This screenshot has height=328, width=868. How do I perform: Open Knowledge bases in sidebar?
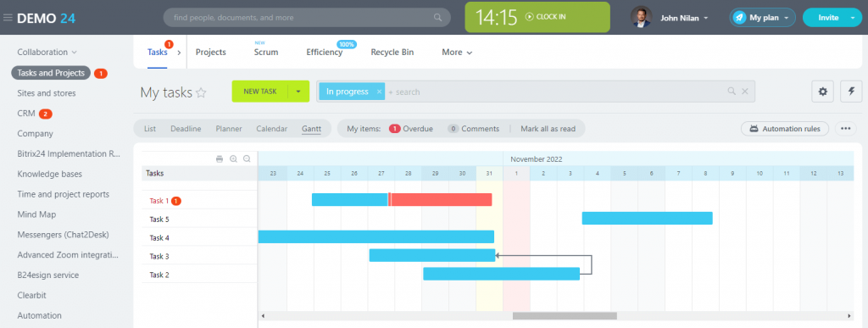[49, 174]
